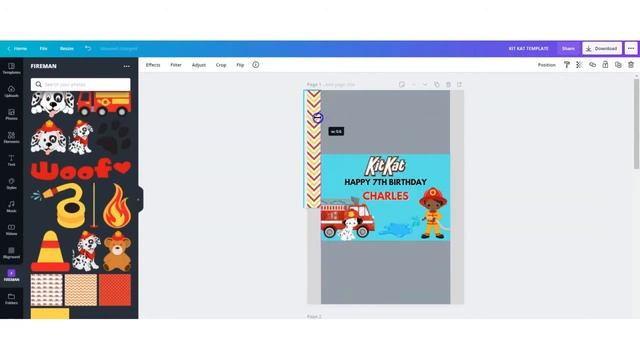Screen dimensions: 640x360
Task: Open the Elements sidebar panel
Action: tap(11, 137)
